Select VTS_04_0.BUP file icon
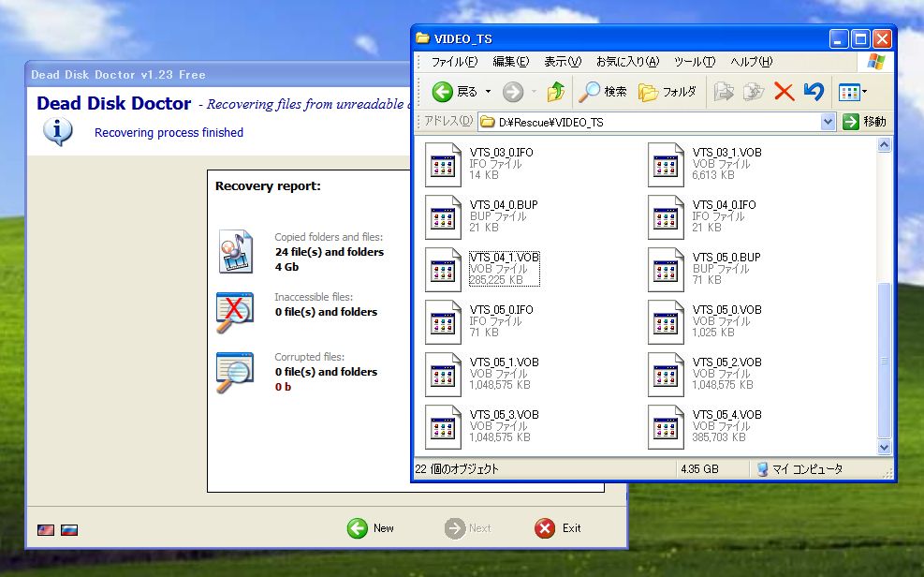The height and width of the screenshot is (577, 924). tap(443, 217)
